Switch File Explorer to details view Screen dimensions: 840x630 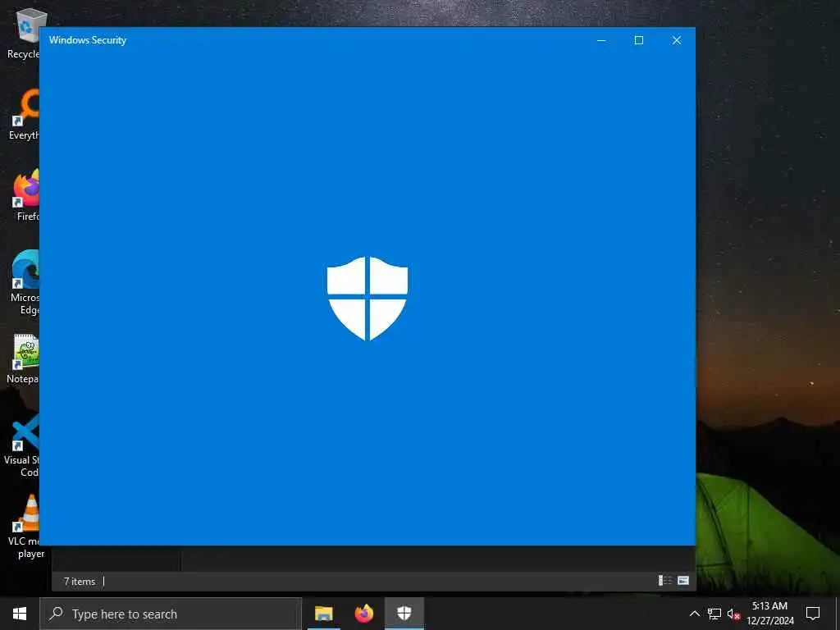coord(664,581)
